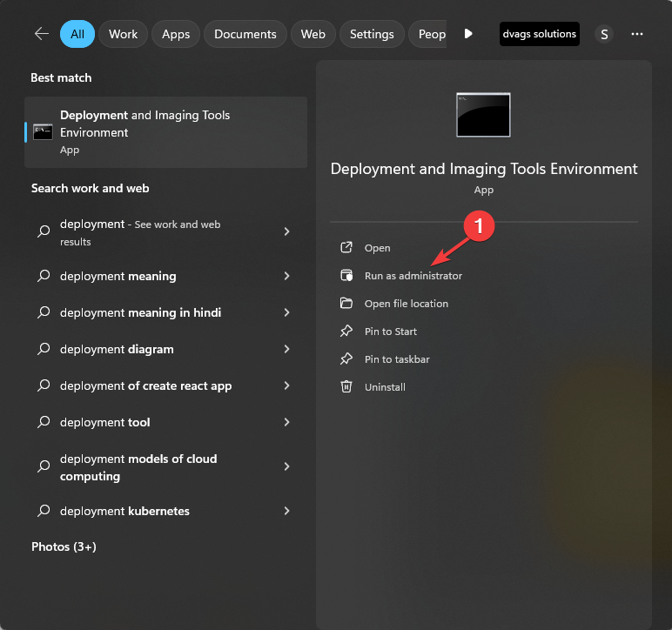Screen dimensions: 672x630
Task: Select 'deployment kubernetes' suggestion
Action: coord(166,511)
